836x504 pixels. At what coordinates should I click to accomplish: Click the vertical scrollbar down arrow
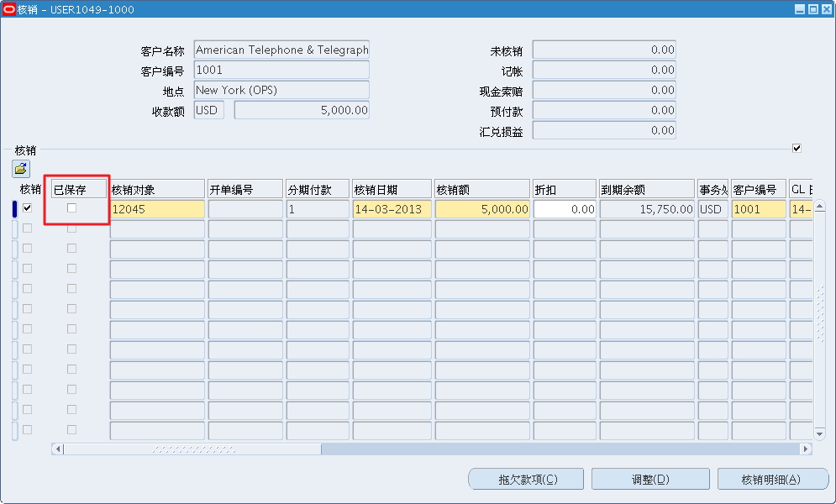tap(820, 434)
